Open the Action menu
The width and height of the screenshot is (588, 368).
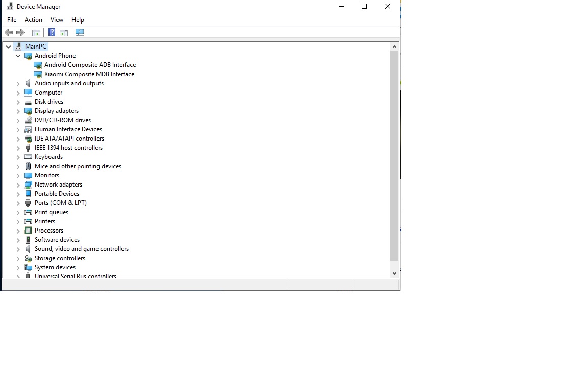[x=33, y=20]
